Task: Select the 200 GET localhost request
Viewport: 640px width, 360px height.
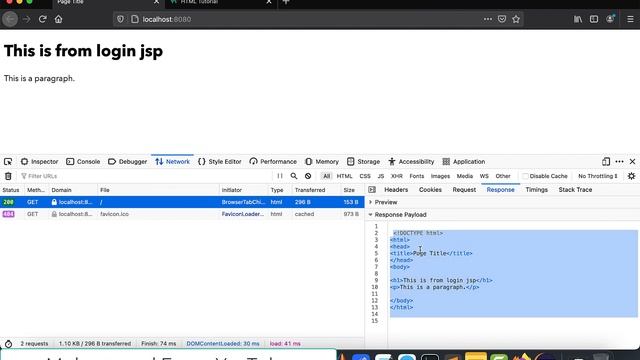Action: point(182,202)
